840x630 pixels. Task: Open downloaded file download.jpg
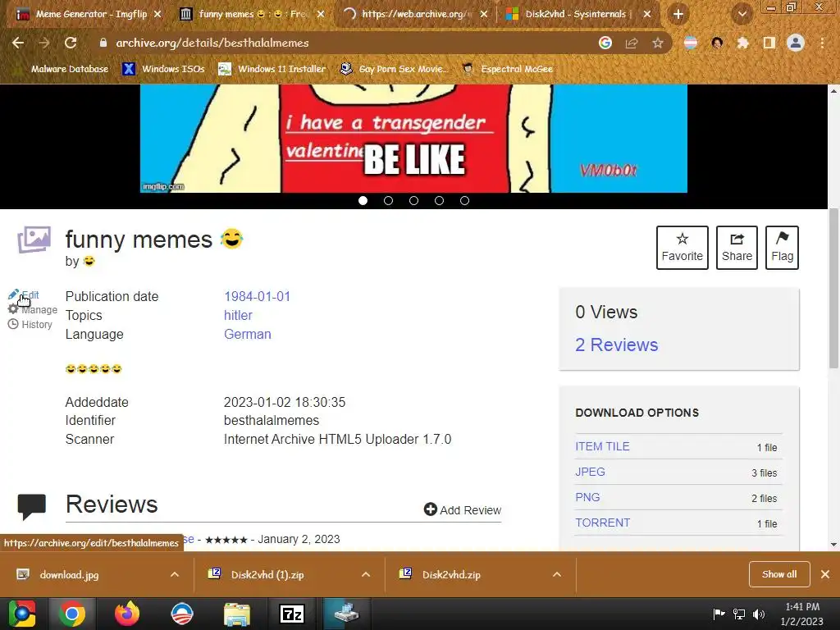point(69,574)
